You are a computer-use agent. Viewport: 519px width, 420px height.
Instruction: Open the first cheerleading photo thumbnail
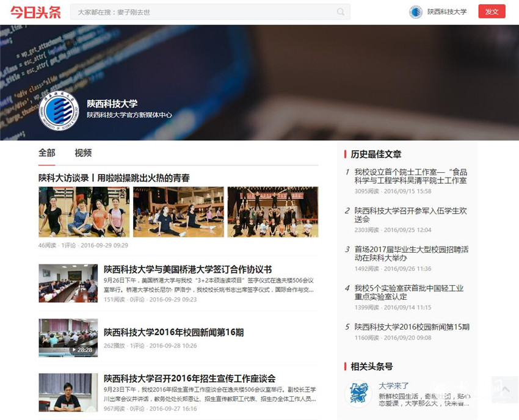coord(84,212)
